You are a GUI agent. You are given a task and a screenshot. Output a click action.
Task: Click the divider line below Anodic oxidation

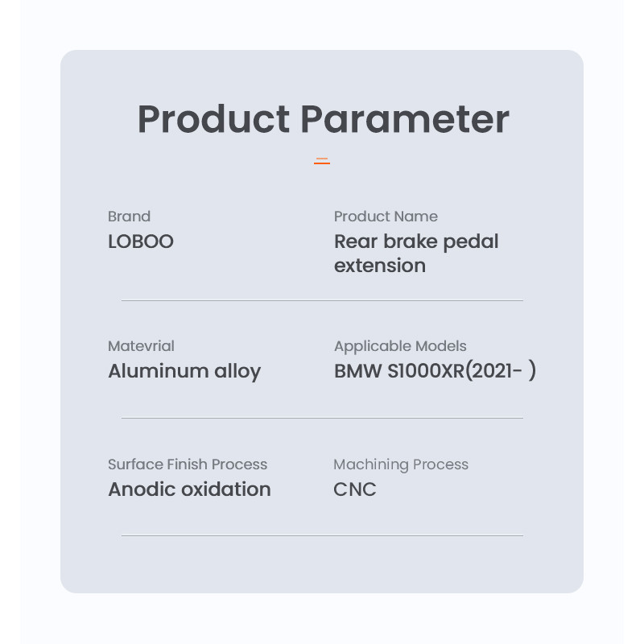click(322, 535)
